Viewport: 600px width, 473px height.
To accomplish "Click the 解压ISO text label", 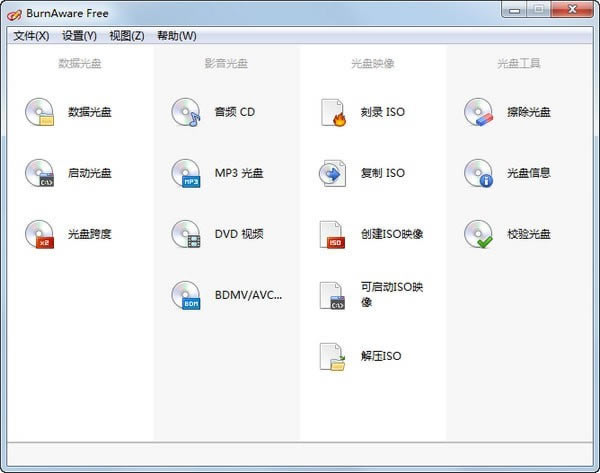I will coord(381,356).
